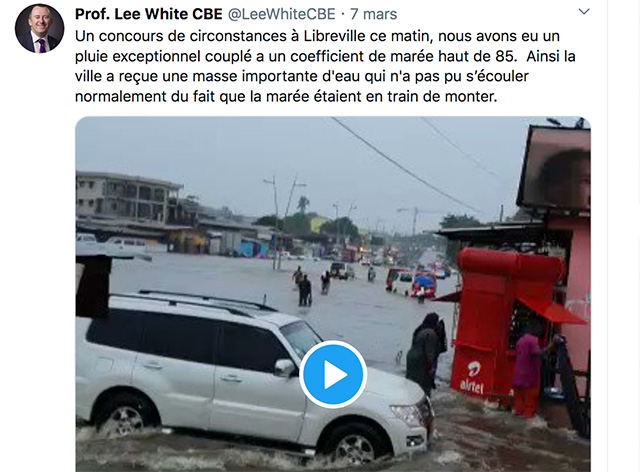Click the red umbrella beside the kiosk

point(551,310)
